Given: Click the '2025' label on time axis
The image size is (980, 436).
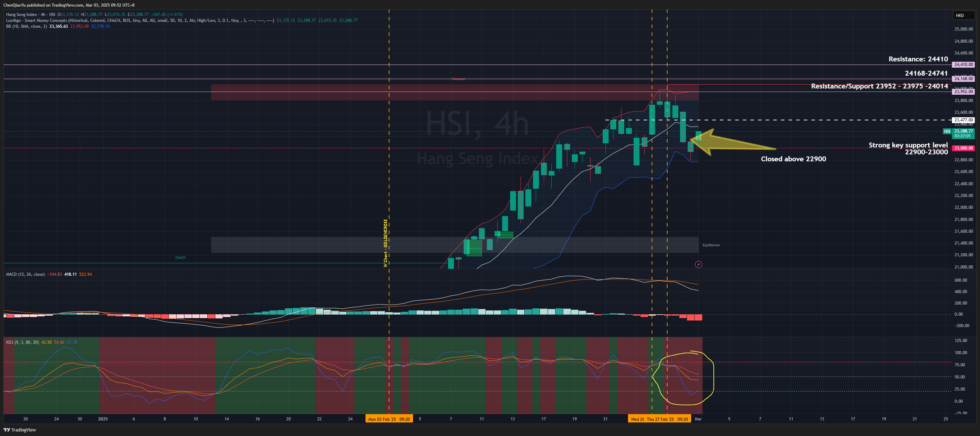Looking at the screenshot, I should (103, 419).
